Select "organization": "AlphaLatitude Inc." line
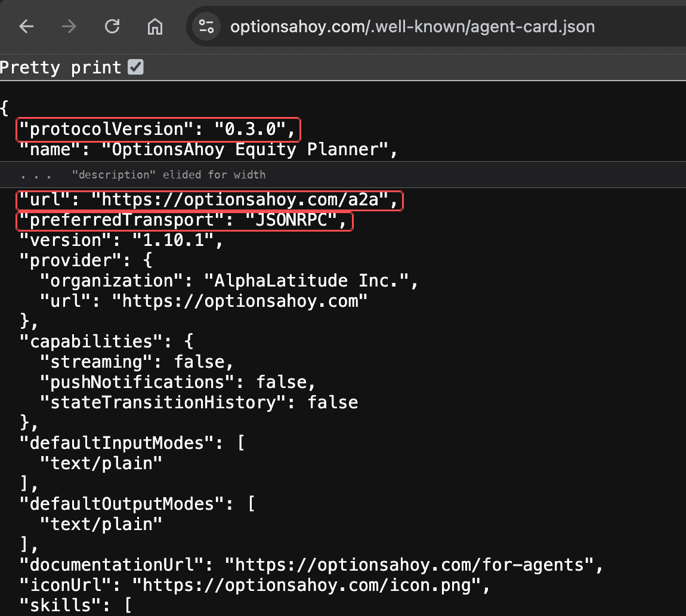Viewport: 686px width, 616px height. coord(229,281)
